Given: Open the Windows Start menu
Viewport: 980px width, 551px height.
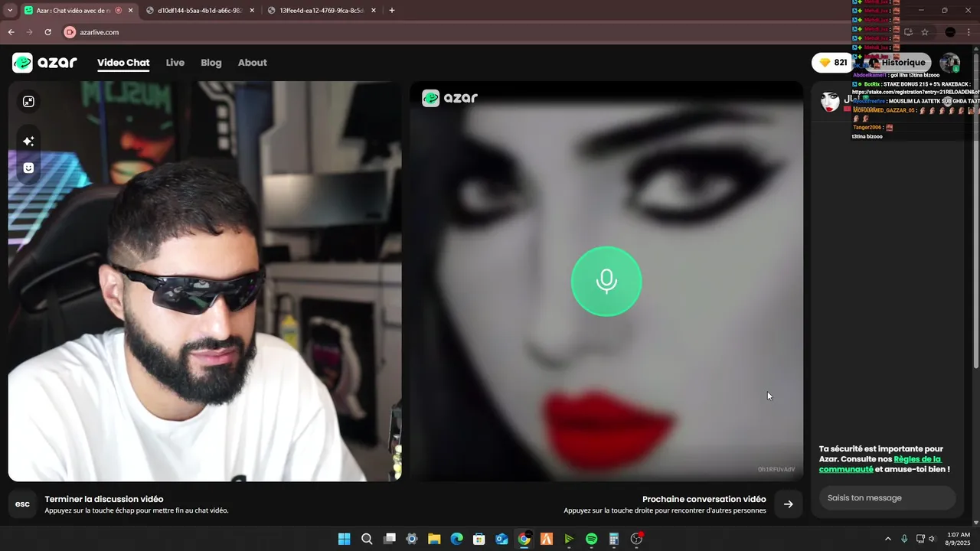Looking at the screenshot, I should pyautogui.click(x=345, y=539).
